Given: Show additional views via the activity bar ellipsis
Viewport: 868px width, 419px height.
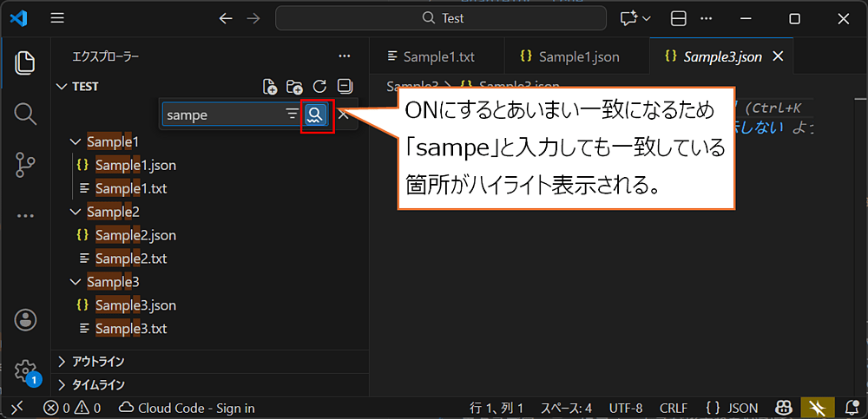Looking at the screenshot, I should coord(25,216).
